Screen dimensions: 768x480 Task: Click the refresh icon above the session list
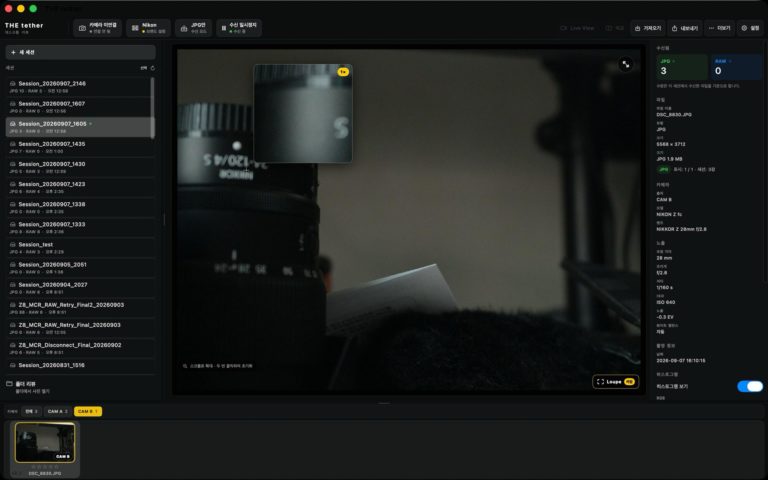153,68
